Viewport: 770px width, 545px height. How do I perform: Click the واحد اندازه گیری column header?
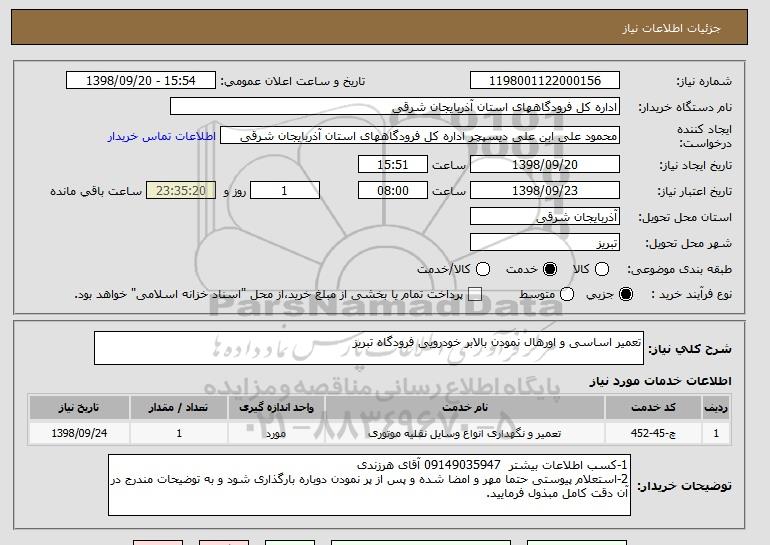point(276,408)
